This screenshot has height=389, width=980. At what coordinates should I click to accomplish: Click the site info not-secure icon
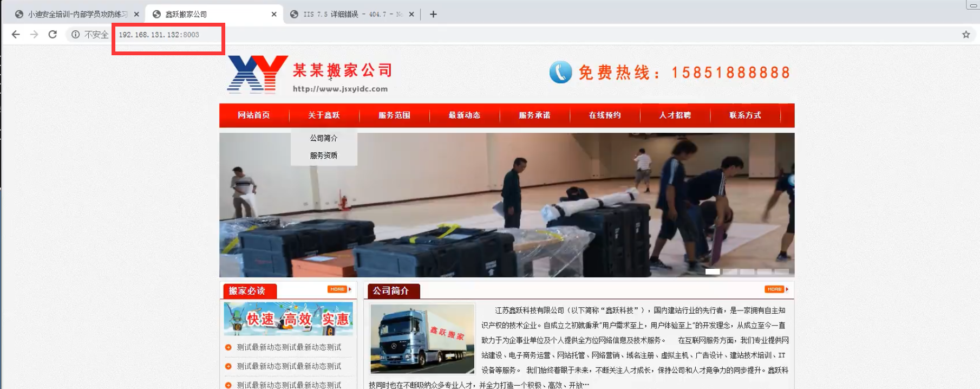pyautogui.click(x=75, y=35)
